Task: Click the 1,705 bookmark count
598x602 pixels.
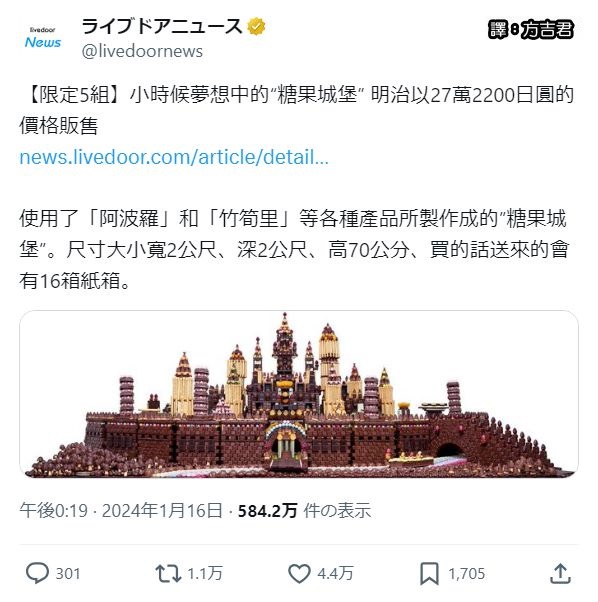Action: 467,574
